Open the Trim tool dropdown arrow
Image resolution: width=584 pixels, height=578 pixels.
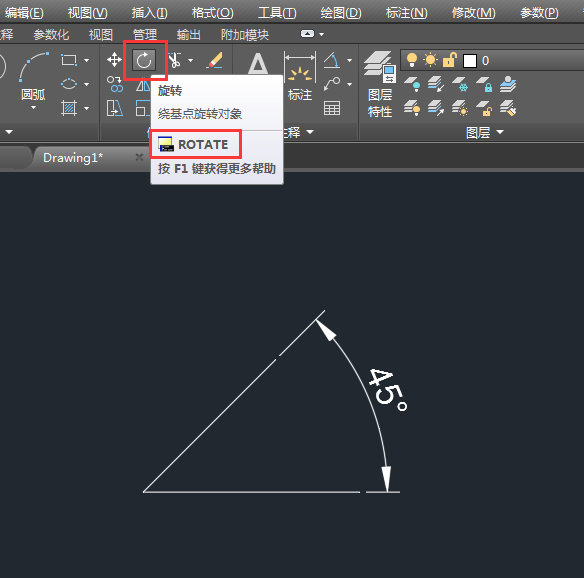pyautogui.click(x=191, y=60)
